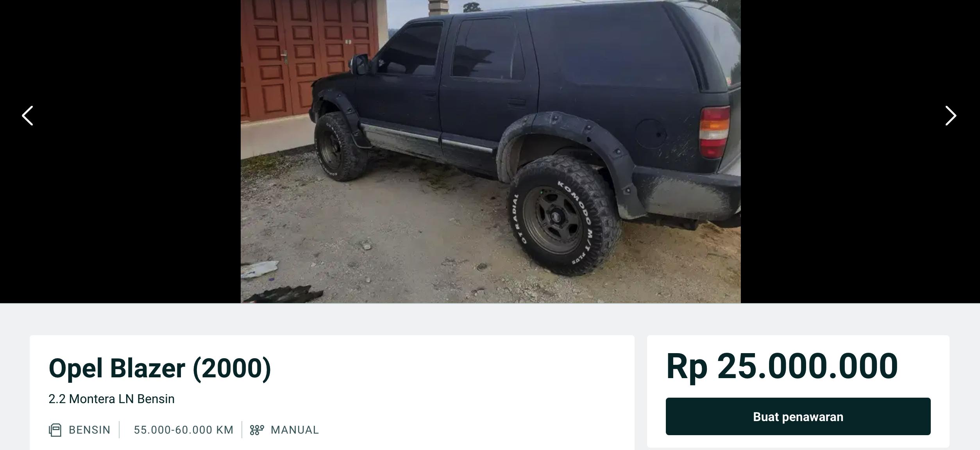Click the MANUAL transmission label
980x450 pixels.
tap(295, 430)
